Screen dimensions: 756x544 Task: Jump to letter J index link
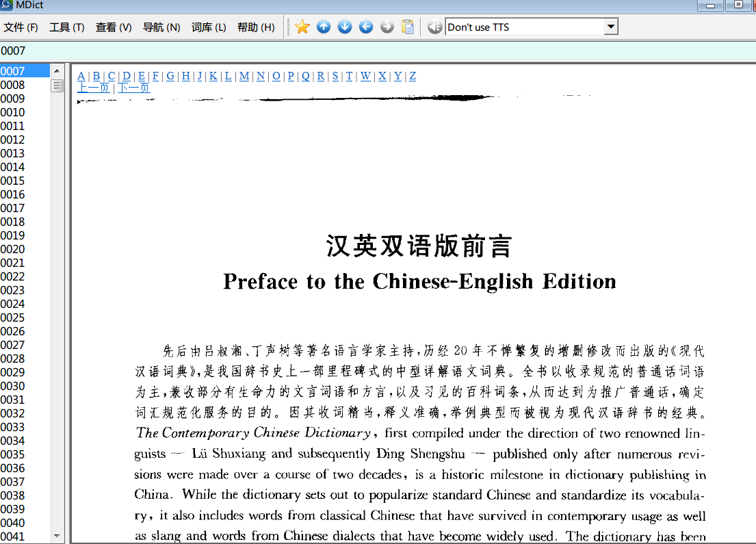(x=200, y=76)
